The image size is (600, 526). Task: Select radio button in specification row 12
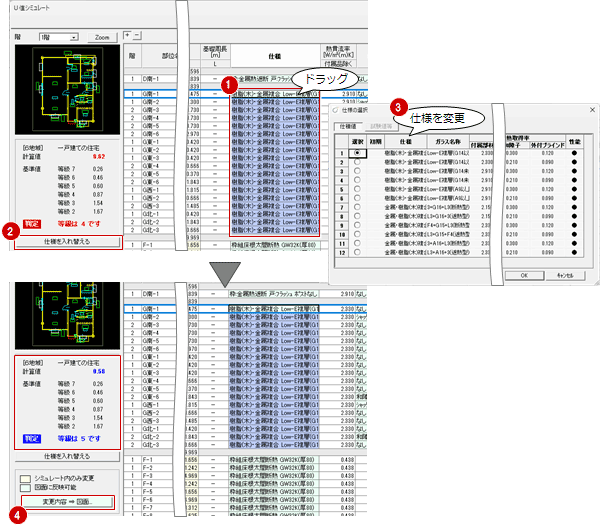click(358, 254)
